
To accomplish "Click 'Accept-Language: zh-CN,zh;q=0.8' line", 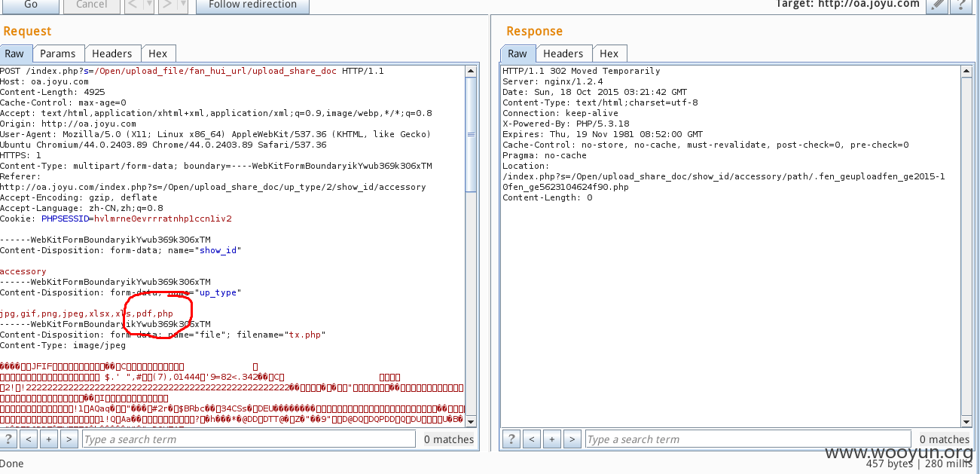I will pos(81,208).
